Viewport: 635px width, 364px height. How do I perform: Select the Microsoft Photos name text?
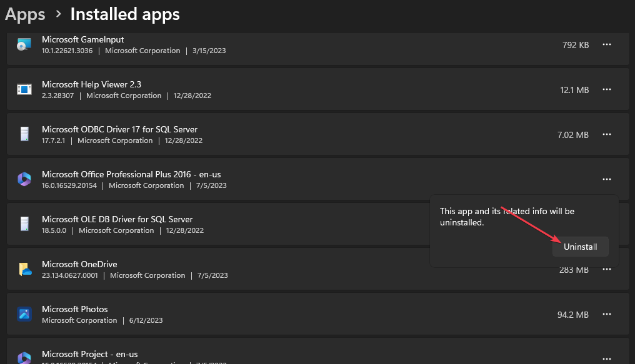pyautogui.click(x=75, y=309)
